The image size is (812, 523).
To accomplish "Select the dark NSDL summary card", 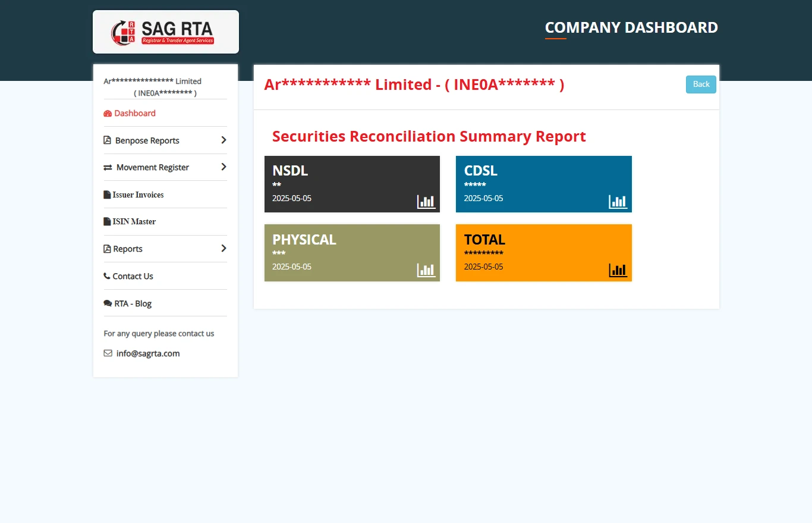I will (x=352, y=184).
